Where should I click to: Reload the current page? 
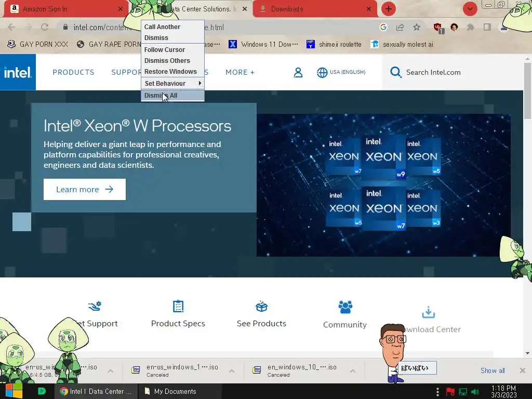(45, 27)
